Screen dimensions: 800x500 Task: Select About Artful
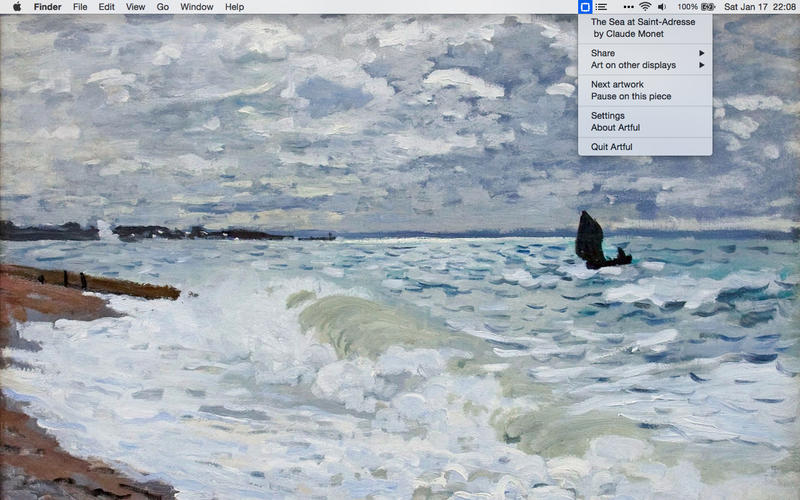click(x=645, y=128)
